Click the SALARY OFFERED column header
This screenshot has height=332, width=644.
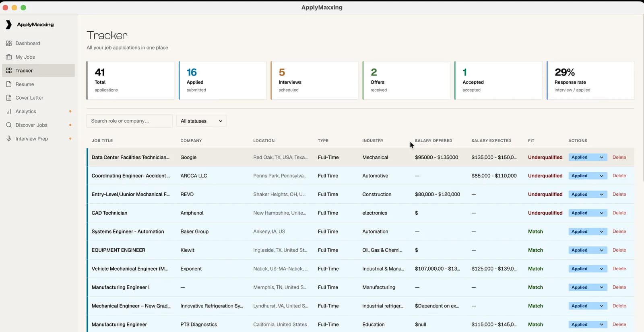(433, 141)
